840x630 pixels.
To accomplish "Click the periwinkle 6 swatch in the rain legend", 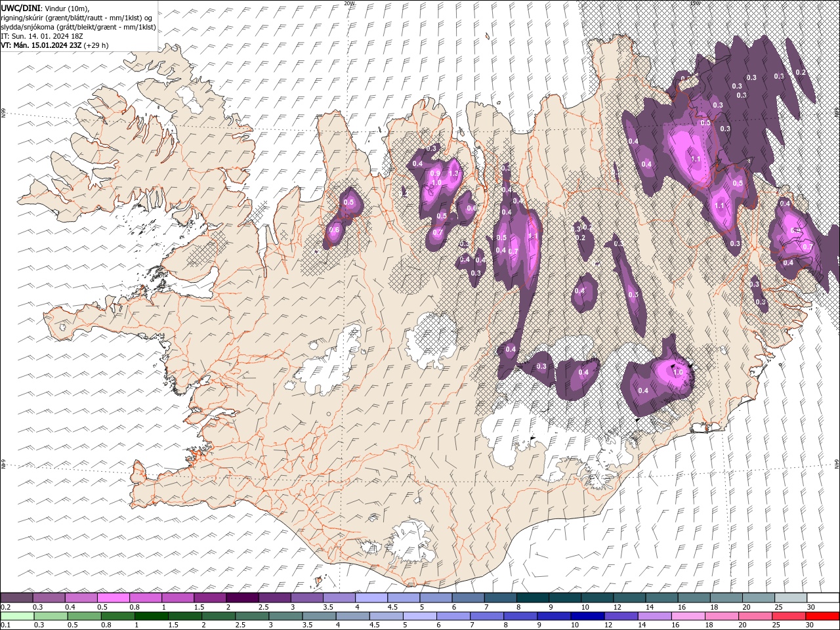I will pyautogui.click(x=453, y=616).
